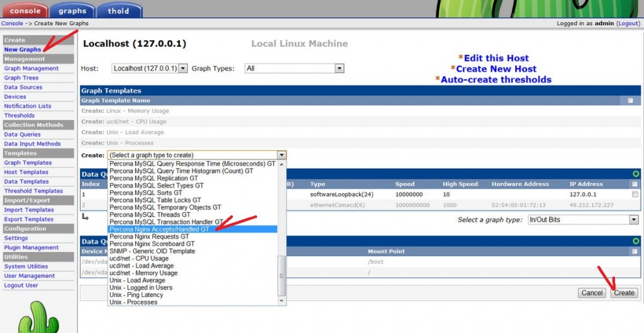
Task: Open the thold tab
Action: [x=119, y=11]
